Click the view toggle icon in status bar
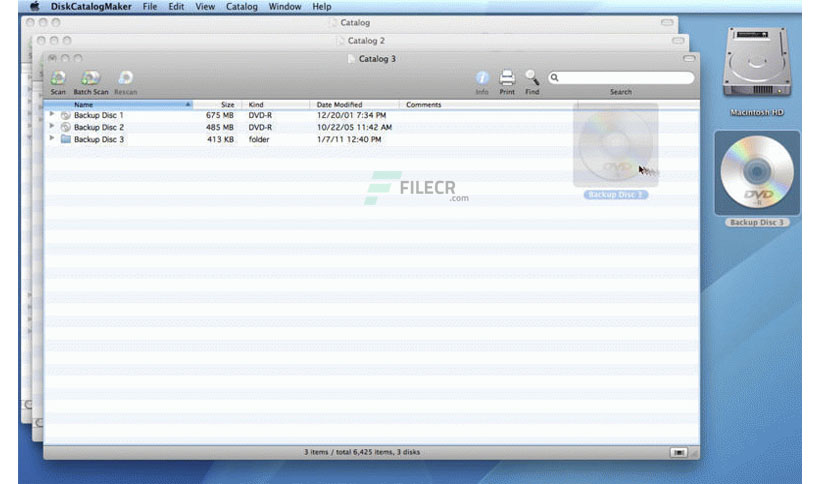This screenshot has width=836, height=484. click(x=678, y=452)
